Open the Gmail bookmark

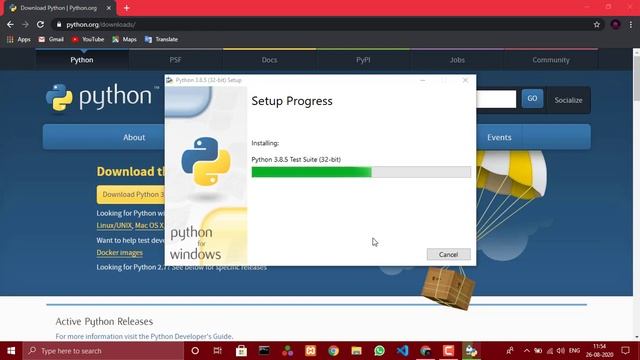51,39
